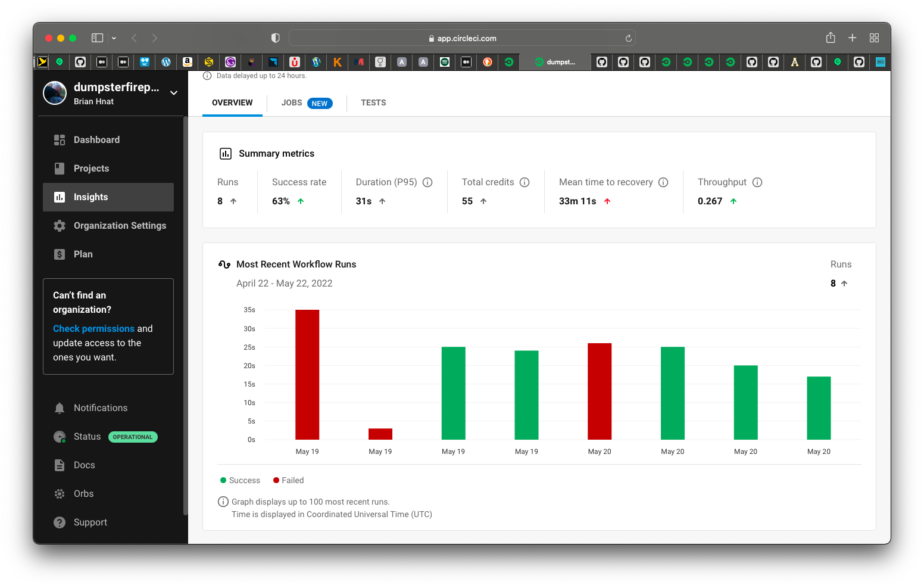
Task: Open Orbs in the sidebar
Action: (x=108, y=494)
